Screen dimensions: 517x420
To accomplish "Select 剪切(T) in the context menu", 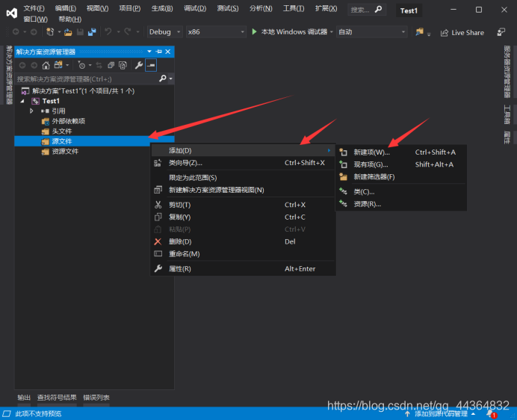I will (244, 205).
